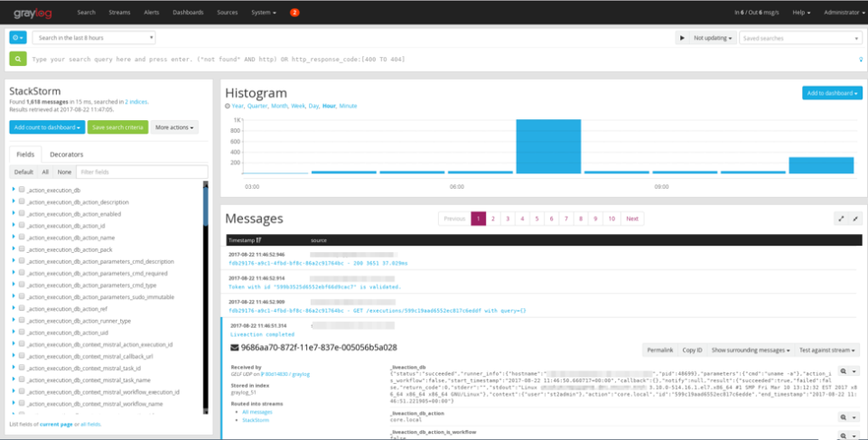Image resolution: width=868 pixels, height=440 pixels.
Task: Go to messages page 10
Action: 611,219
